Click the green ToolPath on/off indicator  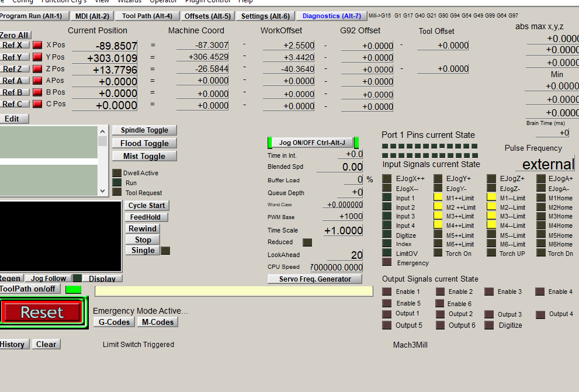[x=74, y=289]
